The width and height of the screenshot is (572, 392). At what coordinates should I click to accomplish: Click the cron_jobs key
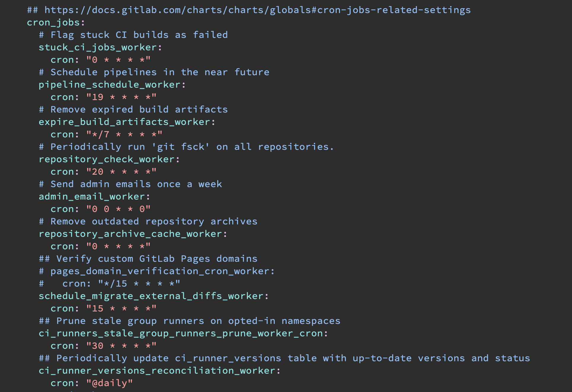tap(53, 23)
